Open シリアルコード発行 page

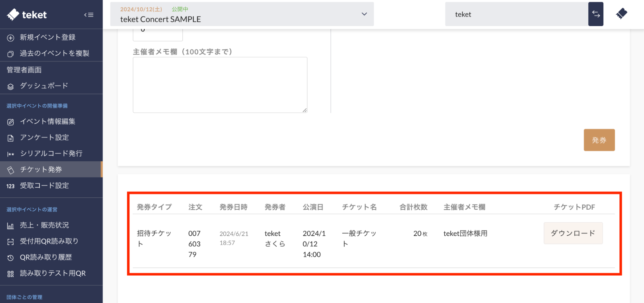51,153
